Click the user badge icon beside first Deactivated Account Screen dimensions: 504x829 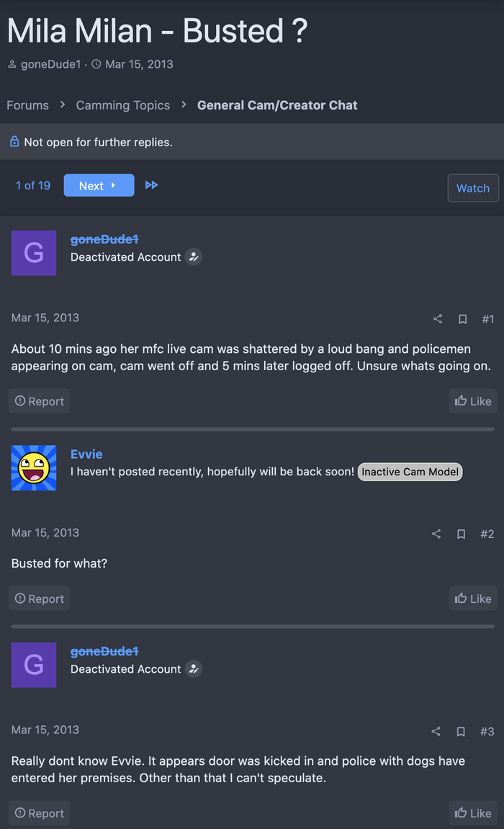[194, 257]
